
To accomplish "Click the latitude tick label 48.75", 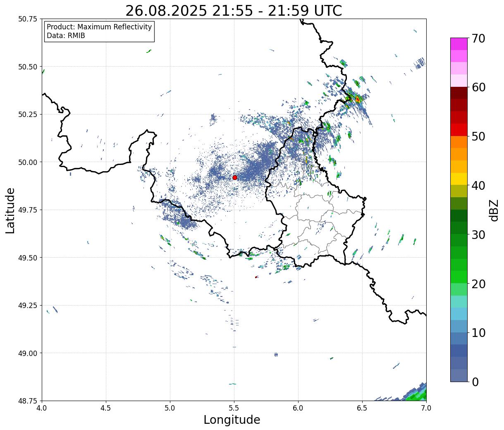I will (x=28, y=401).
